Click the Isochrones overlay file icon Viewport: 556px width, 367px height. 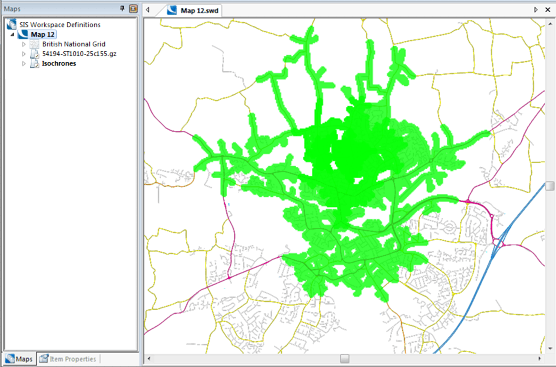34,64
